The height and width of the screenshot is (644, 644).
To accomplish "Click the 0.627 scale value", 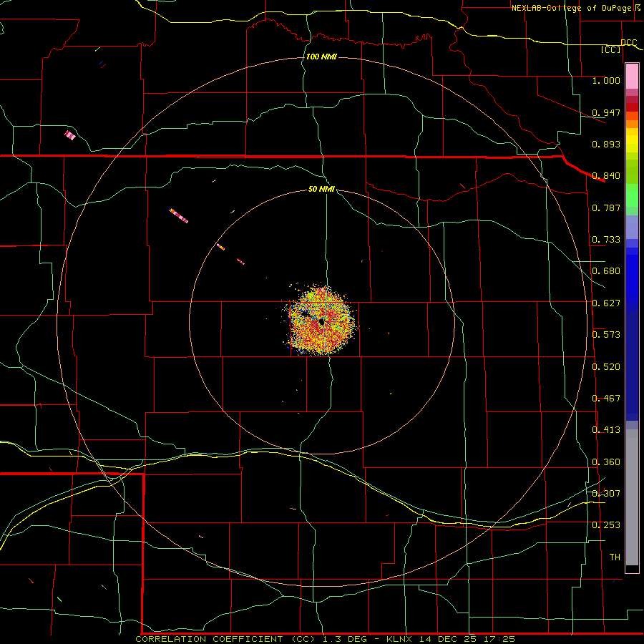I will [x=606, y=303].
